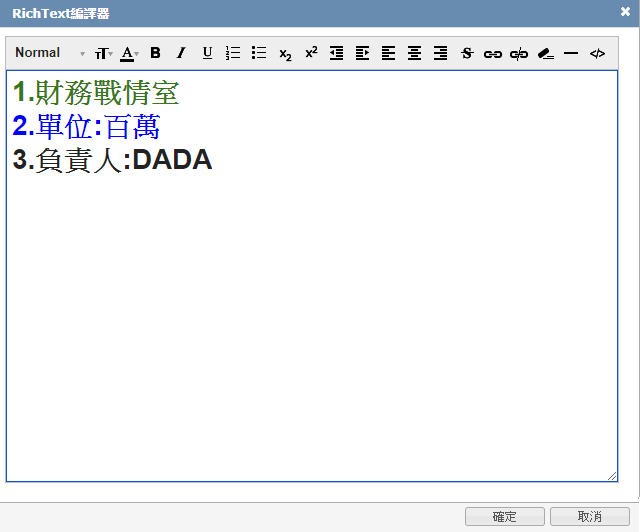Insert a horizontal rule line
The height and width of the screenshot is (532, 640).
[x=571, y=53]
